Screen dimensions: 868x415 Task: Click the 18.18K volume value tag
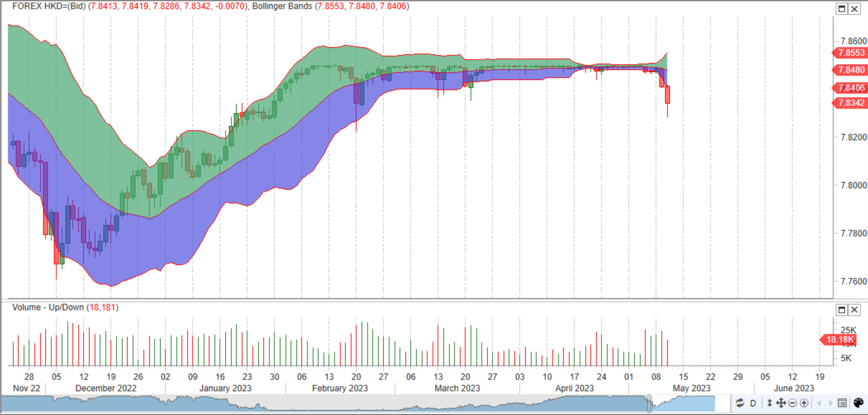(838, 340)
